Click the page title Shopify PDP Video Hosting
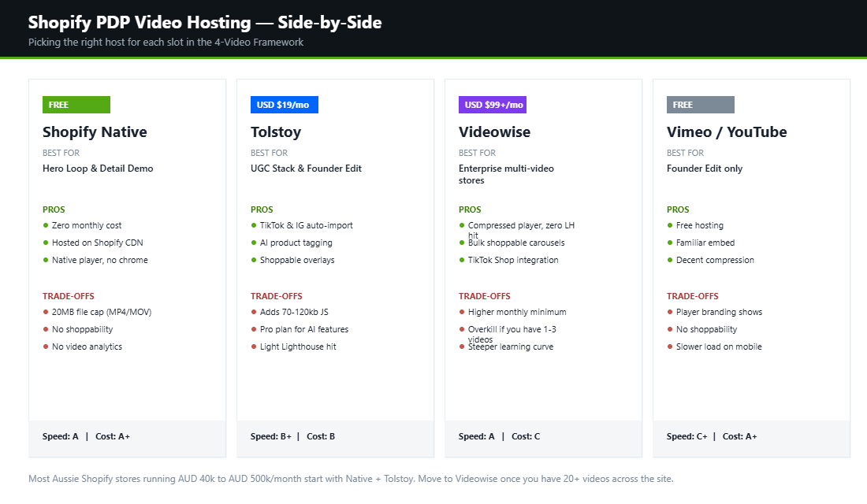Screen dimensions: 867x504 pos(205,22)
